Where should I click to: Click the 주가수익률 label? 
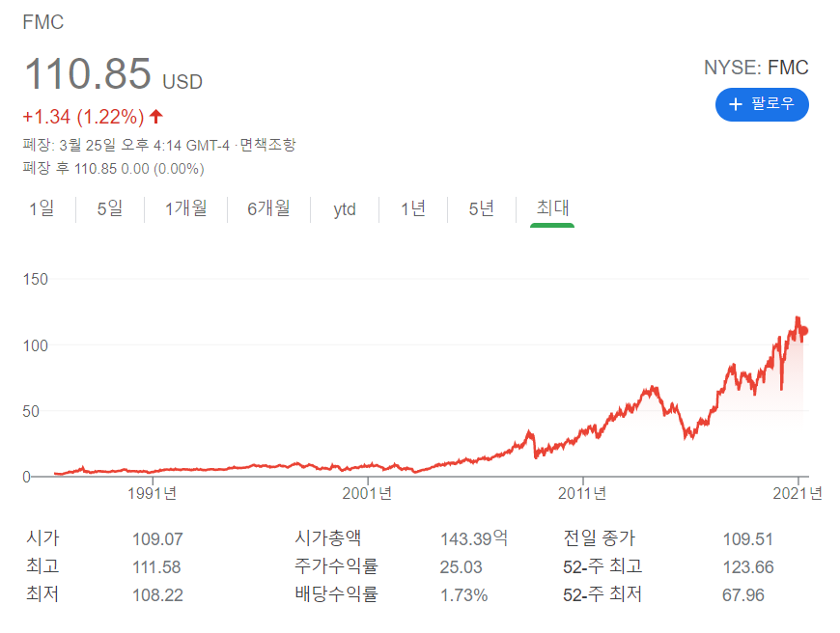(336, 566)
